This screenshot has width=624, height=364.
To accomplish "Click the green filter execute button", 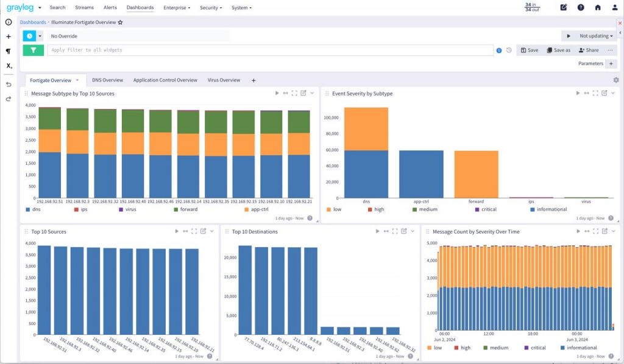I will 34,50.
